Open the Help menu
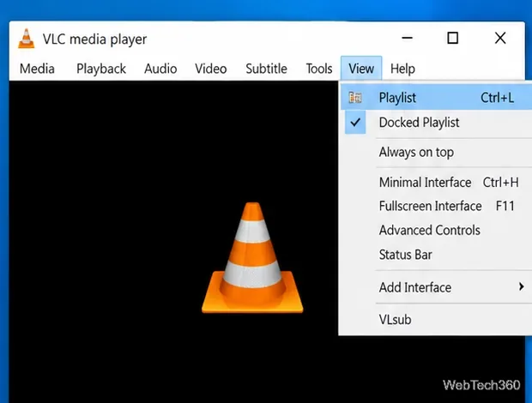The image size is (532, 403). tap(402, 69)
